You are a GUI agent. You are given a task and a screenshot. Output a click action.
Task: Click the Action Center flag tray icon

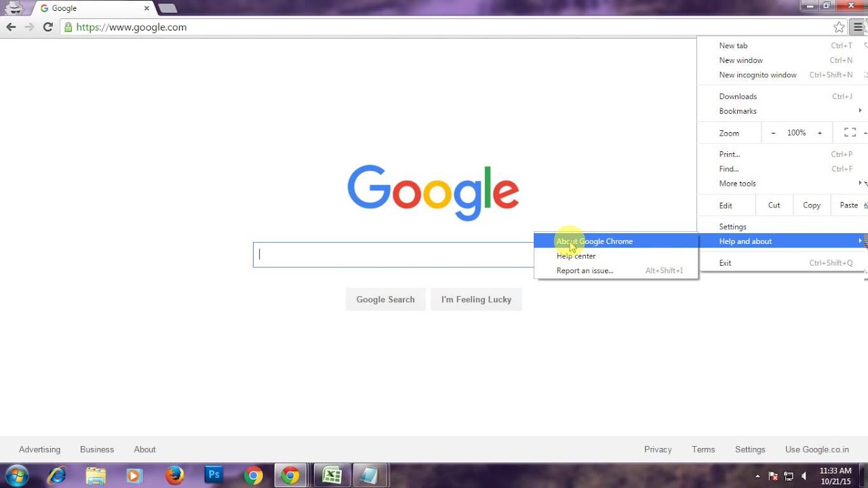tap(773, 476)
